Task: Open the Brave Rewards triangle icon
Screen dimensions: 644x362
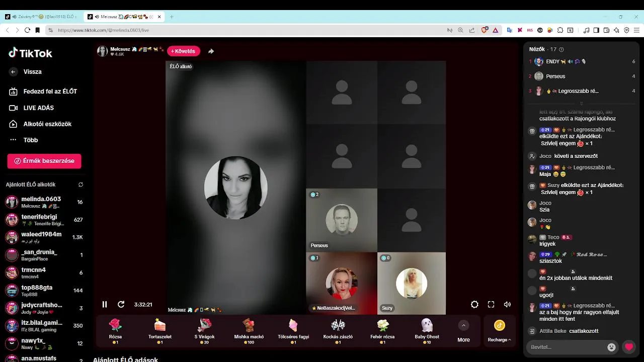Action: (495, 30)
